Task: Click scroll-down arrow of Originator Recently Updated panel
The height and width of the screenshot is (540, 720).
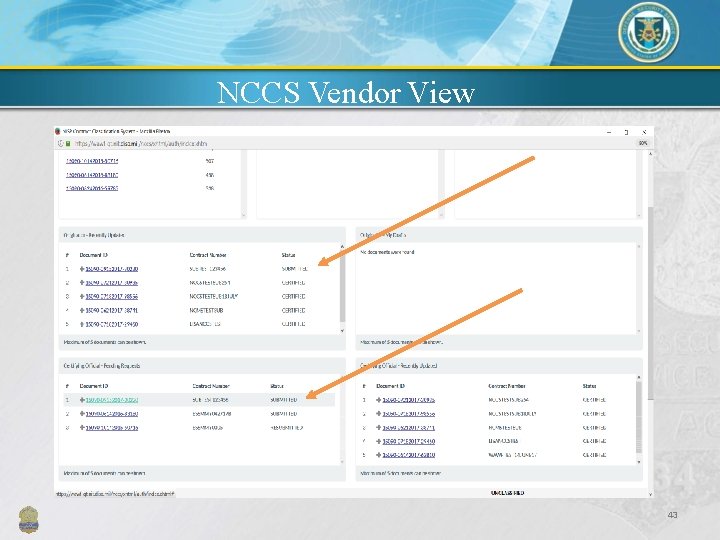Action: tap(342, 331)
